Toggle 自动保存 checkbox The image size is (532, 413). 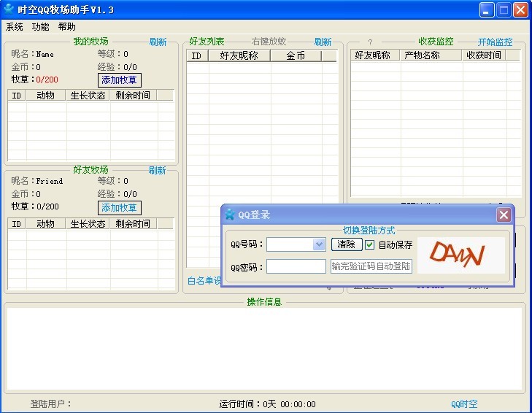click(x=369, y=244)
